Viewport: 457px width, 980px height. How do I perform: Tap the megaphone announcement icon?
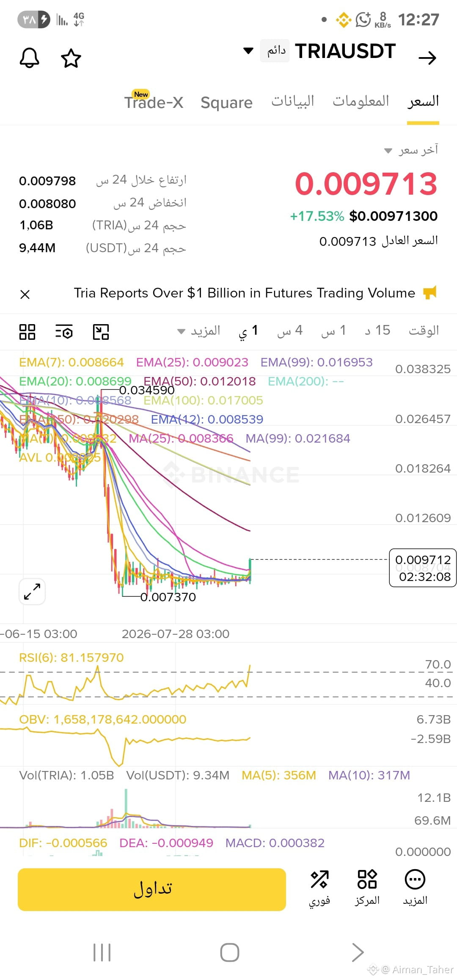click(430, 292)
